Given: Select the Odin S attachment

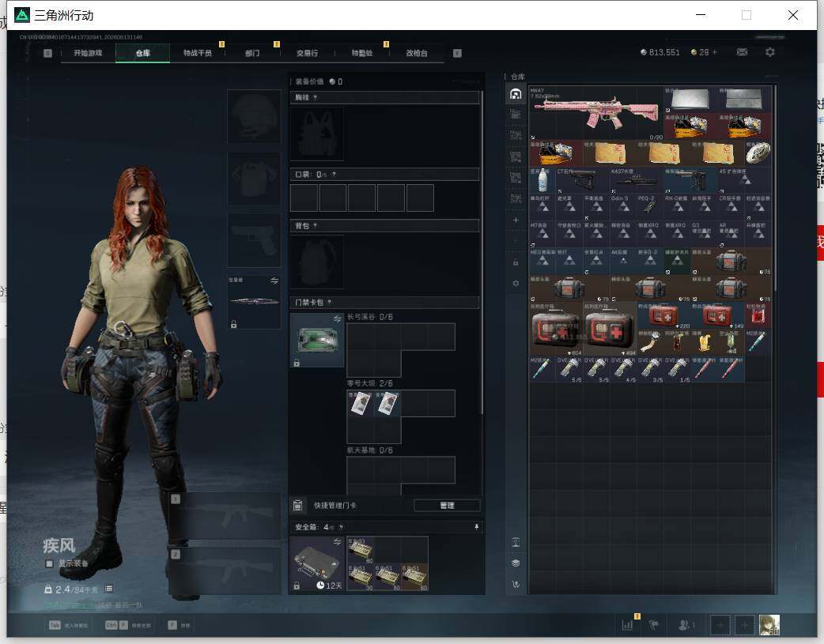Looking at the screenshot, I should coord(623,208).
